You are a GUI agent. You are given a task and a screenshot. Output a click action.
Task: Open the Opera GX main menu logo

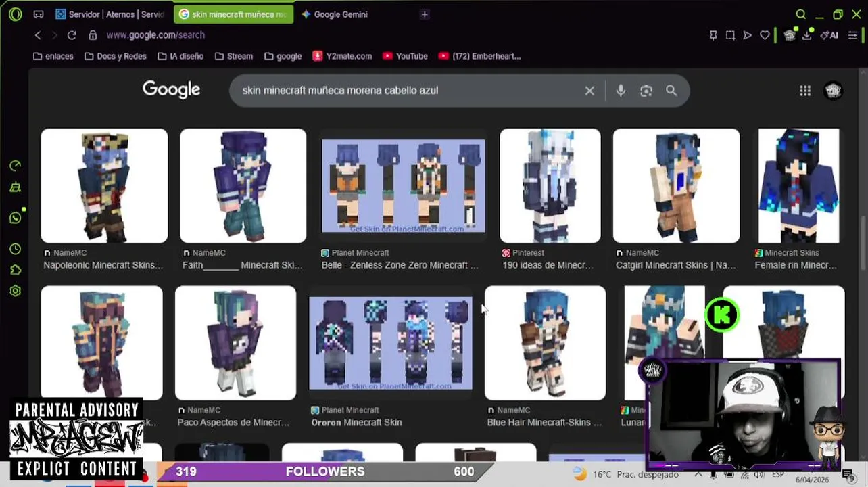[x=16, y=14]
